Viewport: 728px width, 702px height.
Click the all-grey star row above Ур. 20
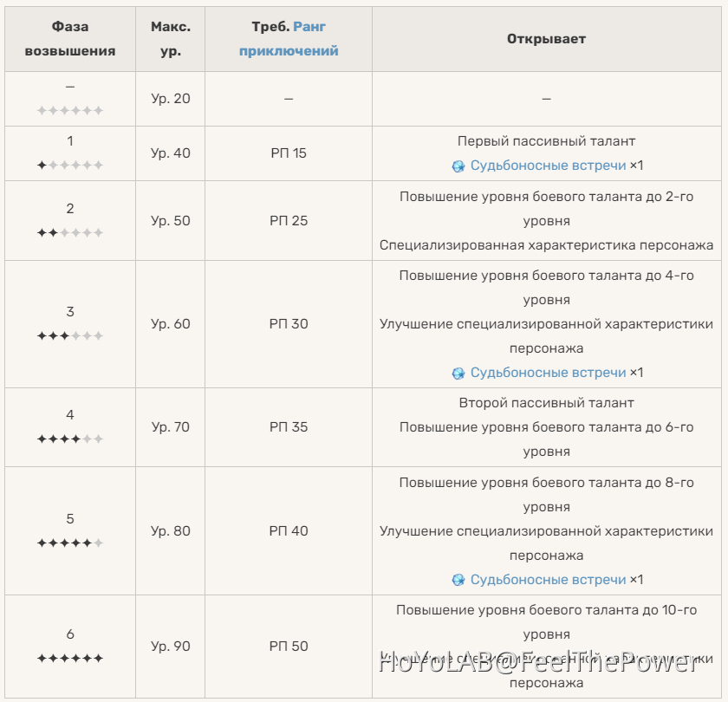pos(70,111)
